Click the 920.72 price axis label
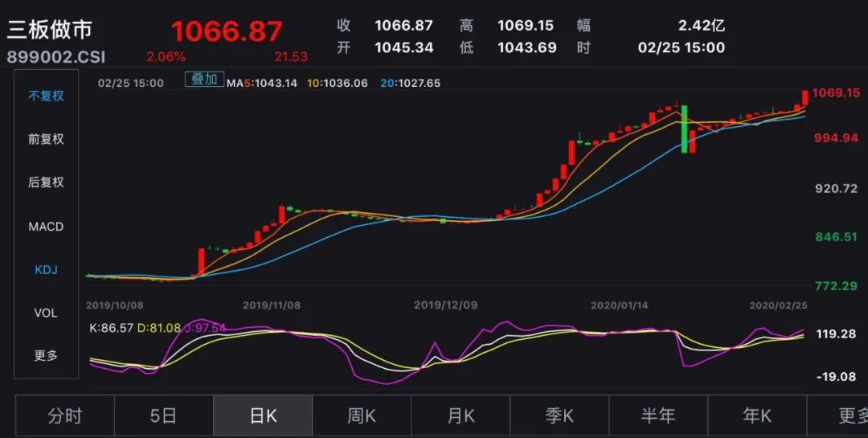Image resolution: width=868 pixels, height=438 pixels. click(x=836, y=189)
